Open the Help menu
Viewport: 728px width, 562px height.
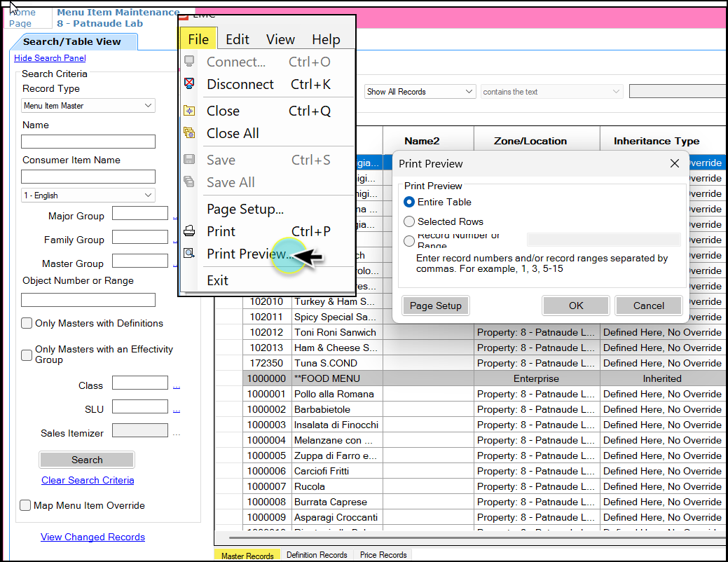326,39
